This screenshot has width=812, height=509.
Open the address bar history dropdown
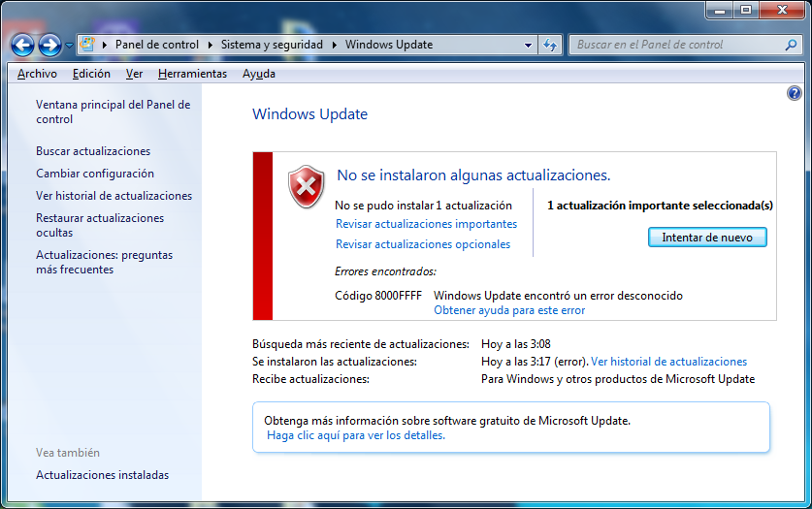pos(528,45)
